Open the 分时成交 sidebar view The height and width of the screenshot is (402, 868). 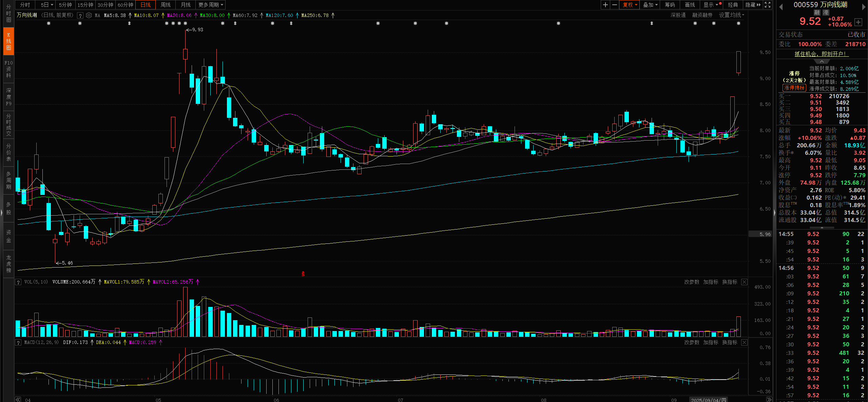8,125
